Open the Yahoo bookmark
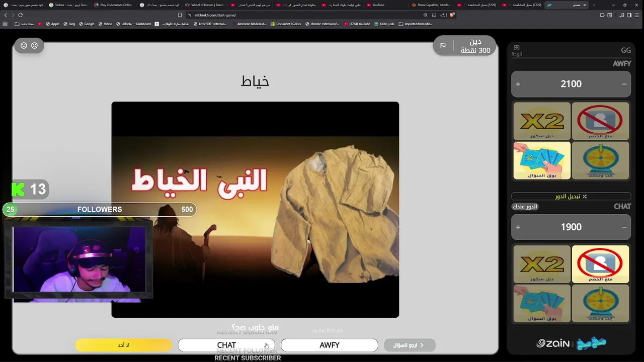 pos(105,24)
